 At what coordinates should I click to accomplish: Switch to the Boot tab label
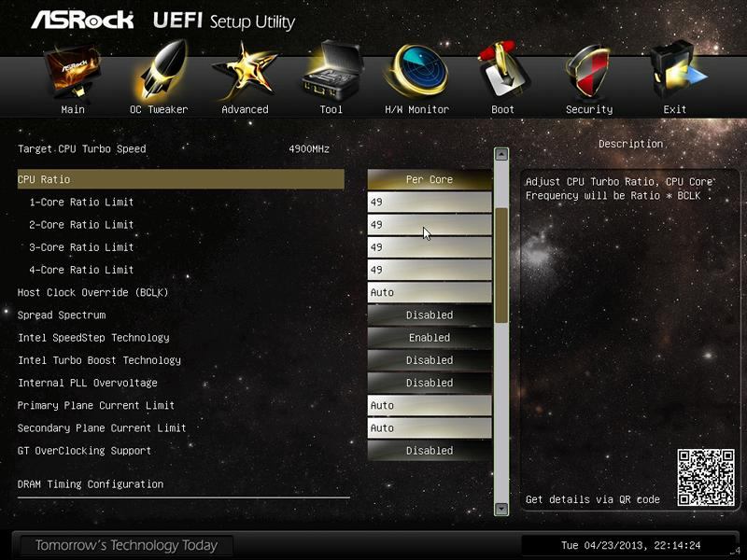pyautogui.click(x=502, y=109)
